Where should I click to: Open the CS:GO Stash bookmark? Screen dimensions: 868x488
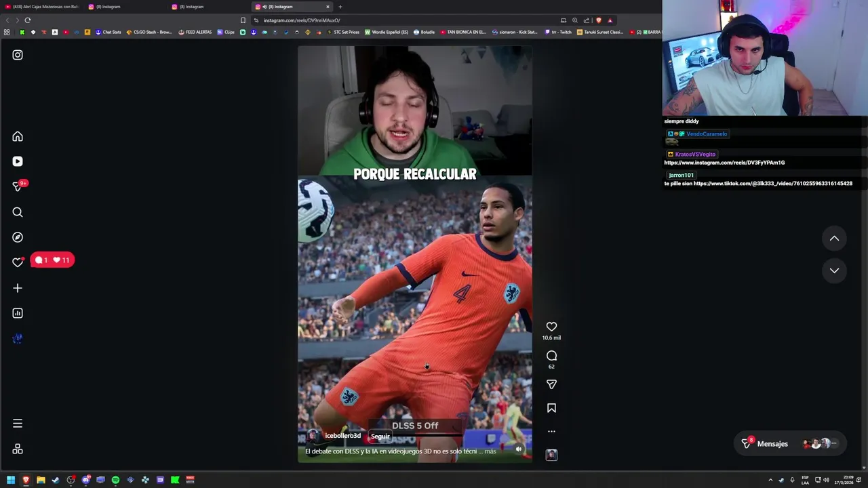point(149,32)
